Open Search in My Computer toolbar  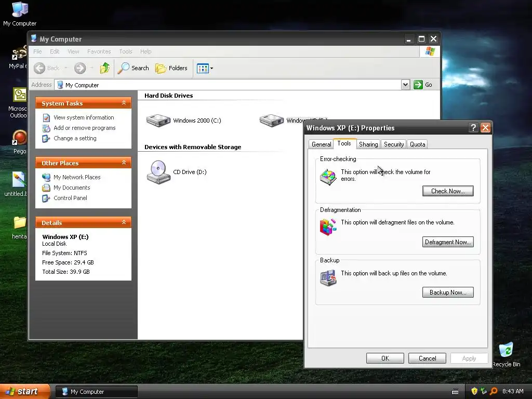click(134, 68)
